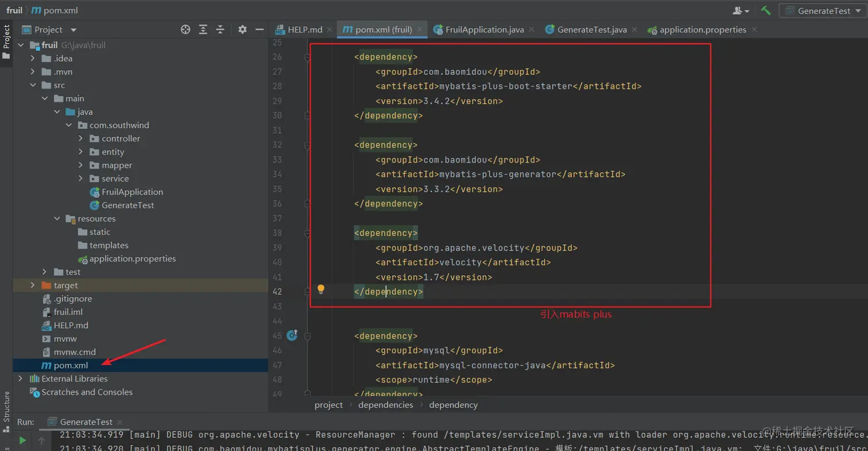Switch to the application.properties editor tab

703,29
